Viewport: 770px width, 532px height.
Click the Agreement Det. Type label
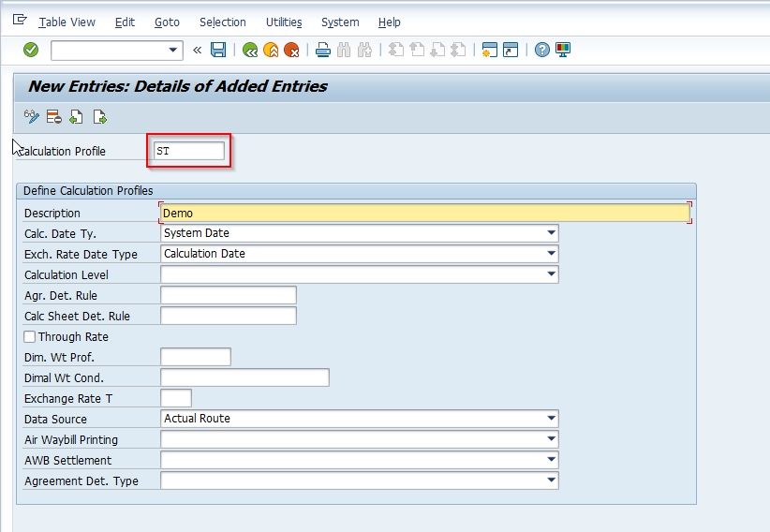tap(81, 480)
